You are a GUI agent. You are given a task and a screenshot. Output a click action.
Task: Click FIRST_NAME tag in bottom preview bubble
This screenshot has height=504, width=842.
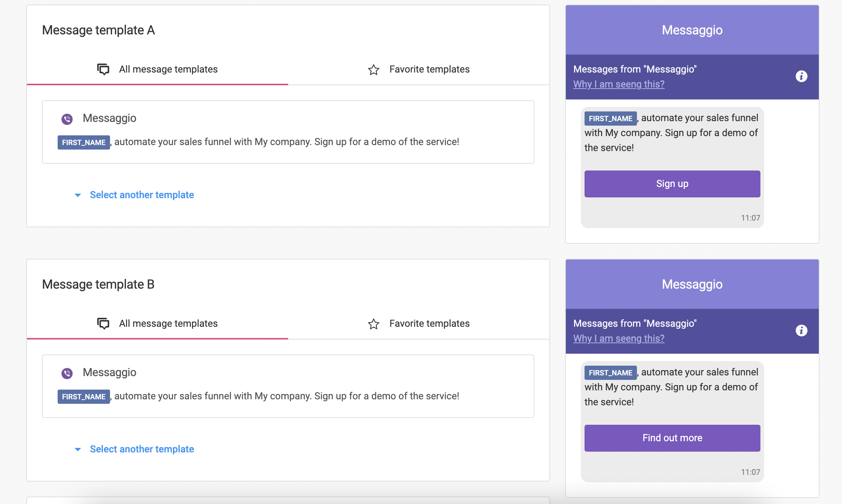tap(611, 373)
